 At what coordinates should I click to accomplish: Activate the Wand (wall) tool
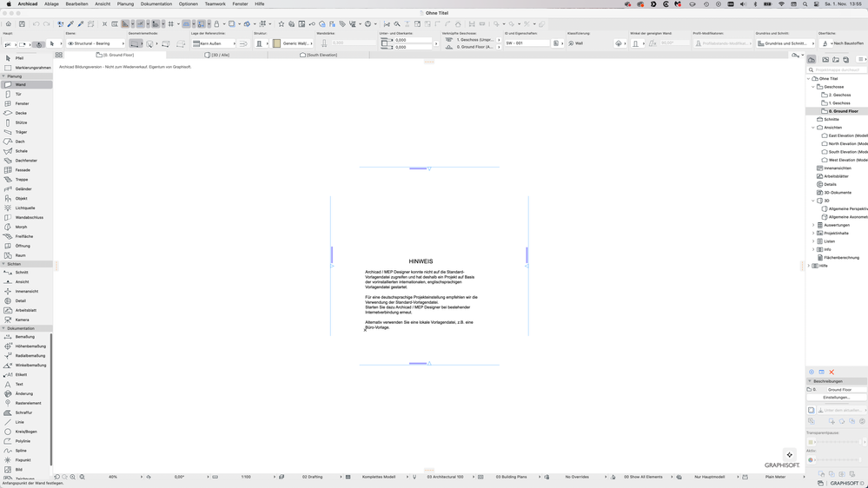tap(26, 84)
